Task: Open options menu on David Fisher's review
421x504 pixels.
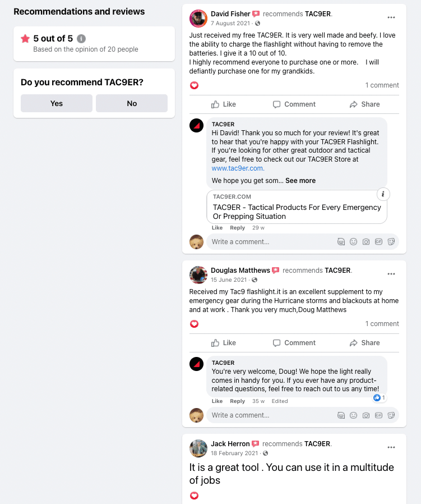Action: (x=391, y=17)
